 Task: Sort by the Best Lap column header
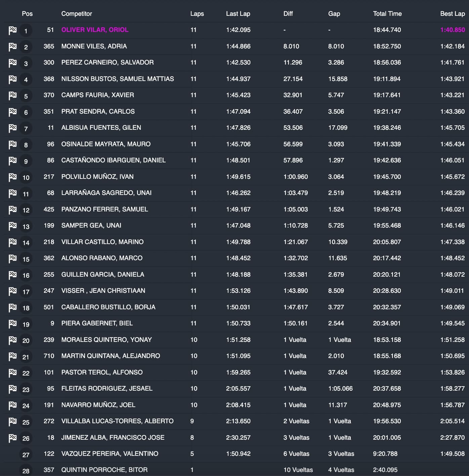(x=452, y=14)
